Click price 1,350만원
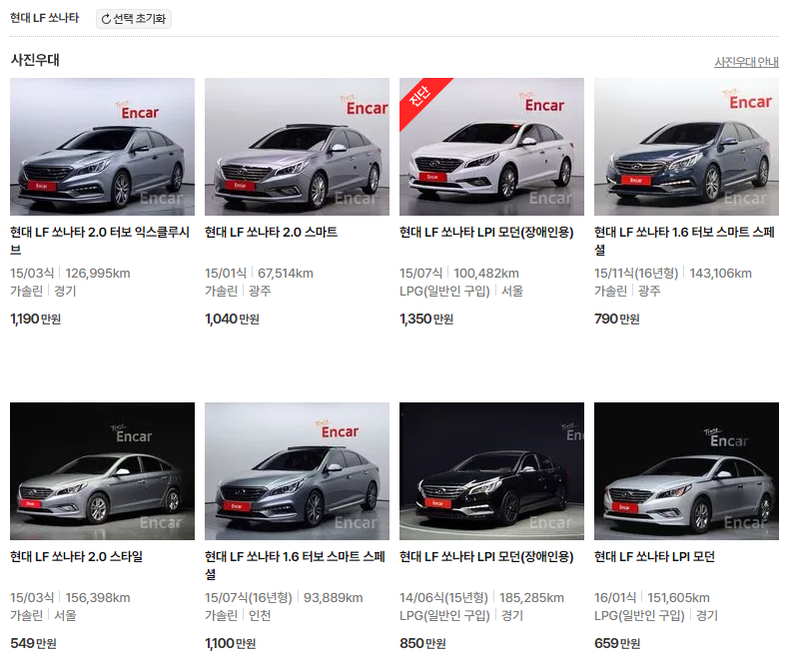The height and width of the screenshot is (672, 787). pos(426,319)
